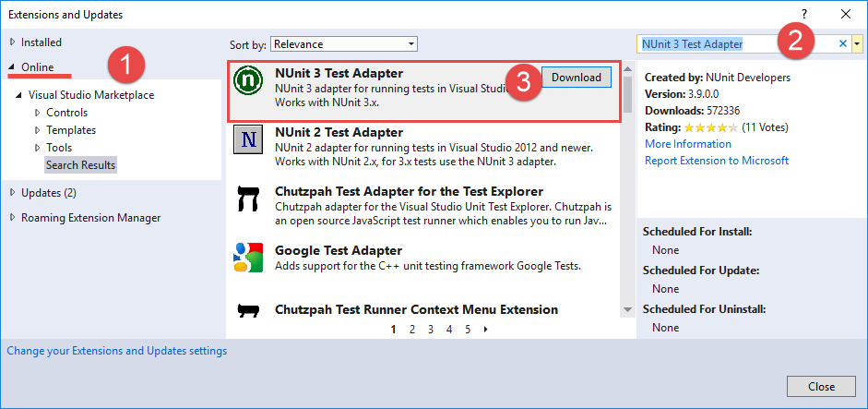Screen dimensions: 868x409
Task: Expand the Updates (2) node
Action: (x=12, y=193)
